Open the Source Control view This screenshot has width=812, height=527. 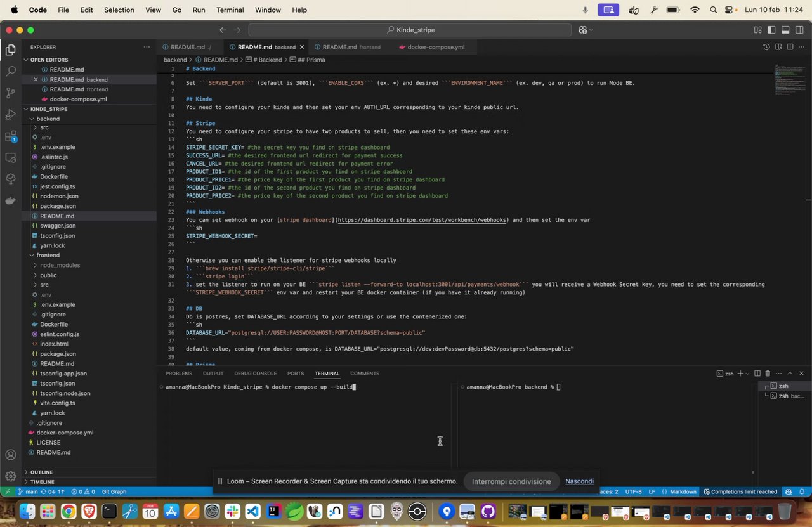coord(10,93)
